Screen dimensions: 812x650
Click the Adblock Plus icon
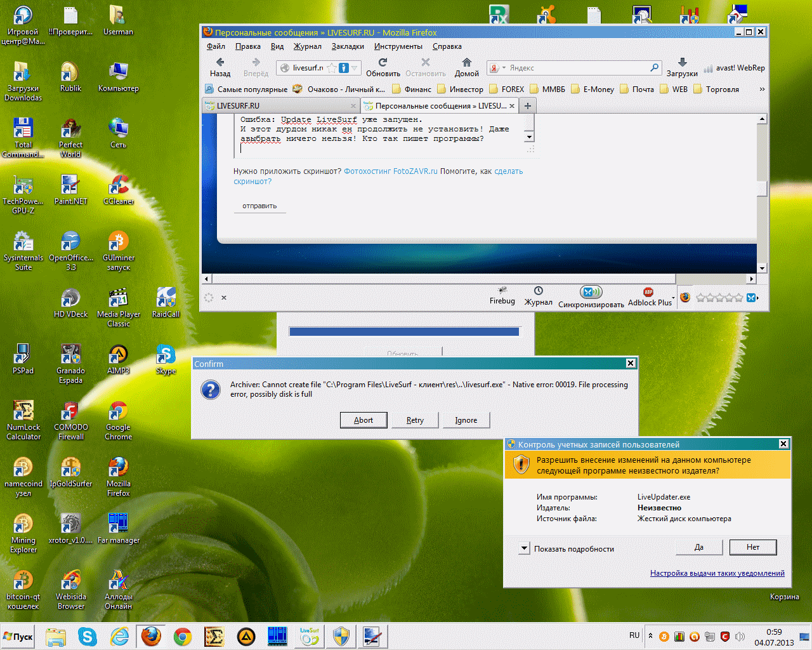[648, 292]
